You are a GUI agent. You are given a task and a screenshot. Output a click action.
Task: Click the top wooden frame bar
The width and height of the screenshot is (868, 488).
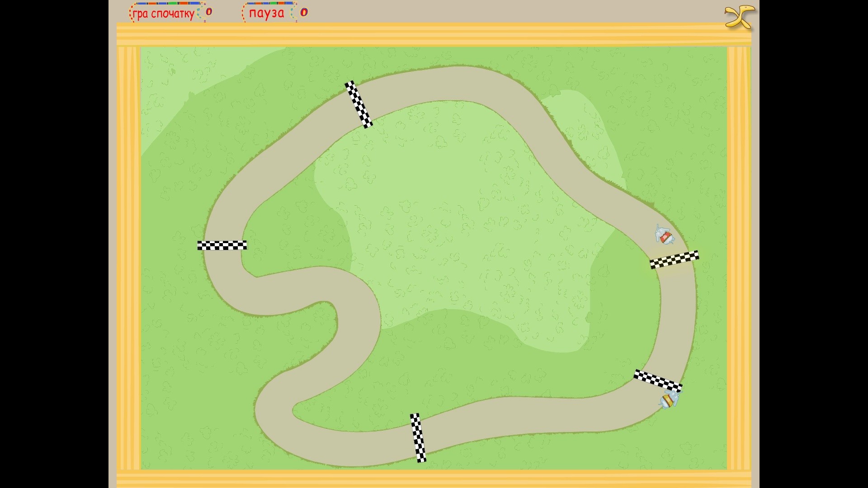pos(434,34)
